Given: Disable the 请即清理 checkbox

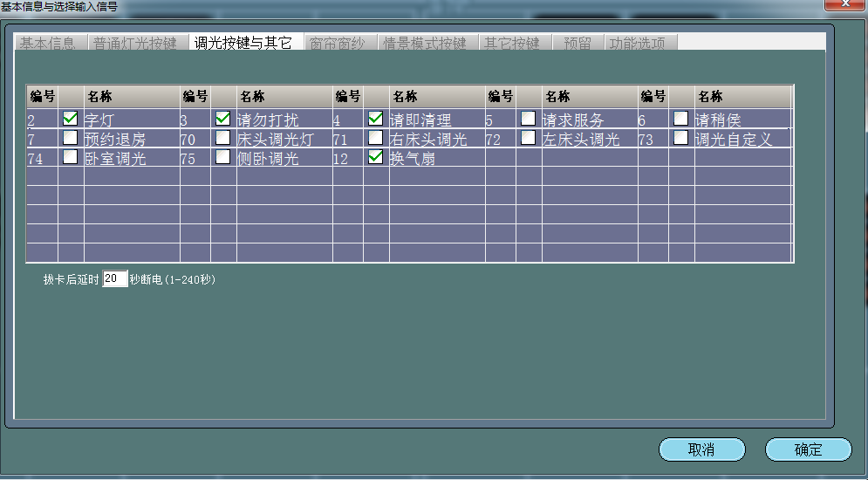Looking at the screenshot, I should click(x=376, y=118).
